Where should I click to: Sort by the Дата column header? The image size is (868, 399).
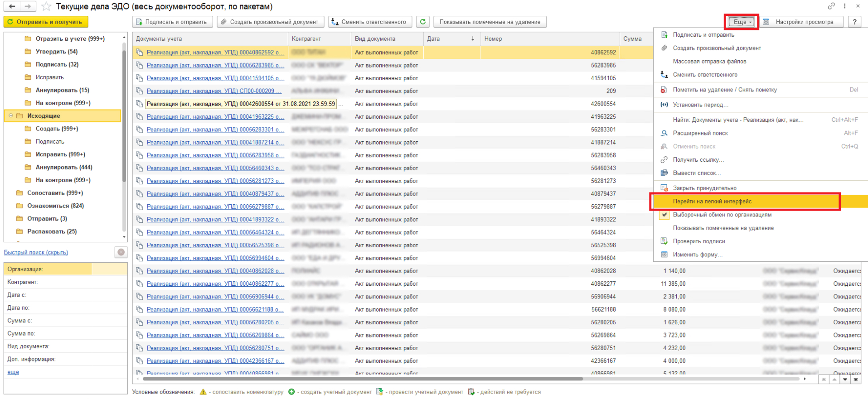tap(451, 39)
